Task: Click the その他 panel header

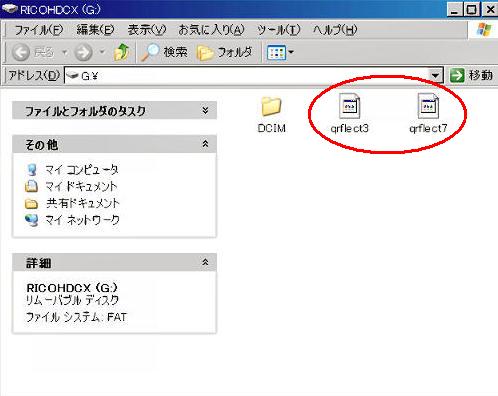Action: point(114,144)
